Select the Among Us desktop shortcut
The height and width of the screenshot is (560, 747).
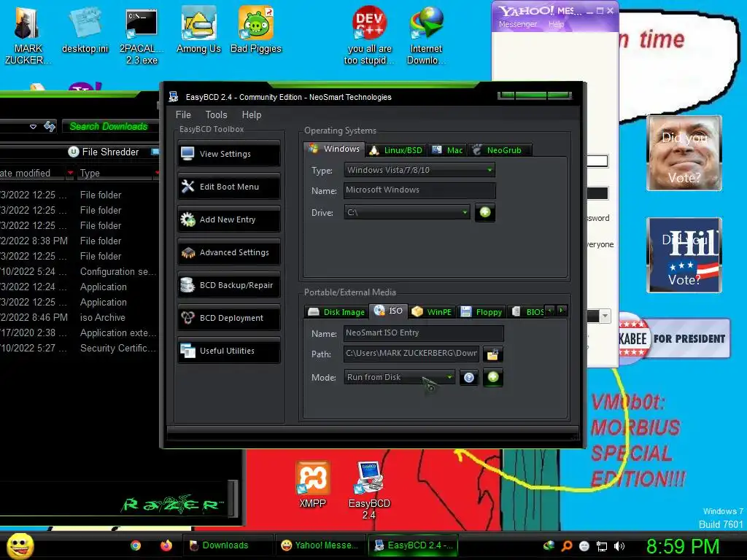tap(198, 31)
